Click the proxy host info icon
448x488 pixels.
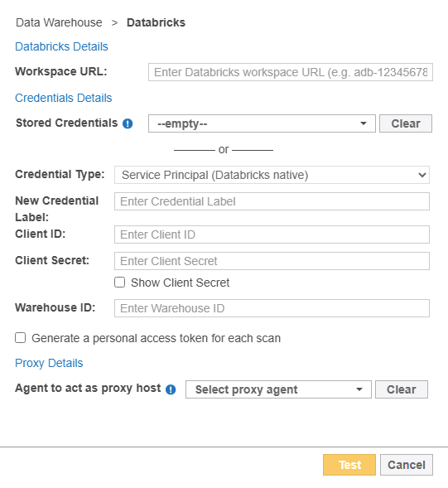click(x=171, y=389)
